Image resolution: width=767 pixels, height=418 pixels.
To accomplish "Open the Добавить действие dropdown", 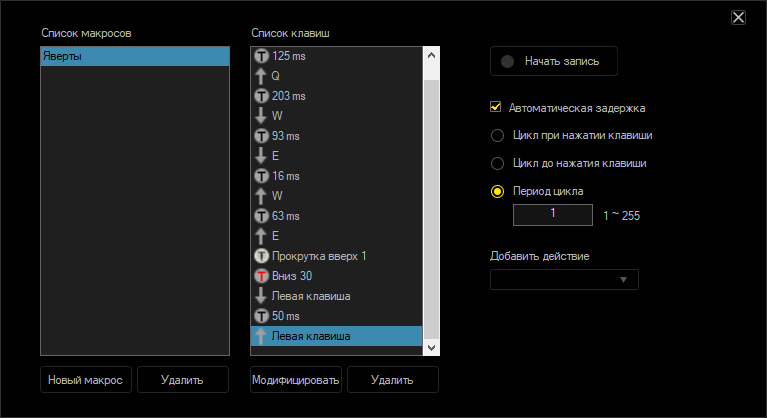I will (564, 280).
